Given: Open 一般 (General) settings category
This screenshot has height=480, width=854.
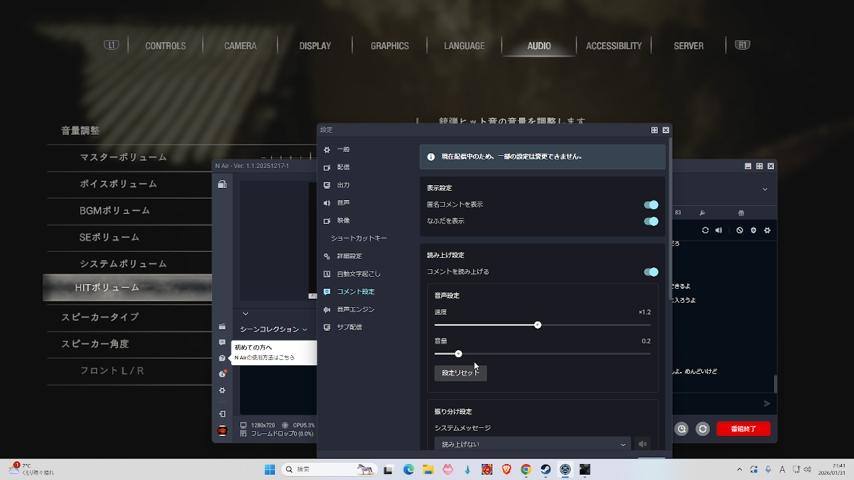Looking at the screenshot, I should (343, 149).
